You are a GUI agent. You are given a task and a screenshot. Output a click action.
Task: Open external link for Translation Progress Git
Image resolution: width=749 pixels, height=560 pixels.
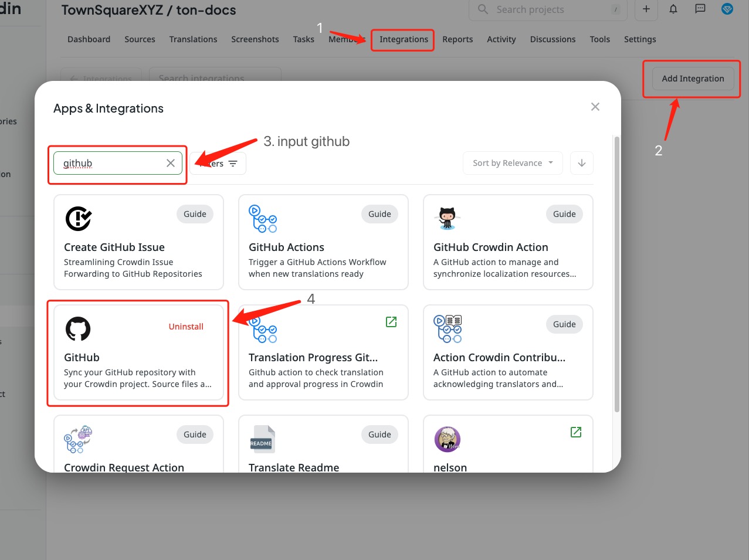391,321
